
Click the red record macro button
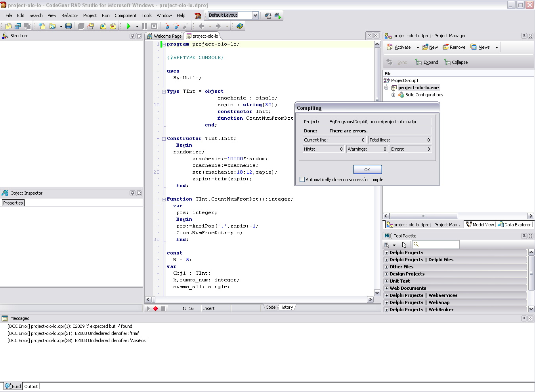pos(156,308)
